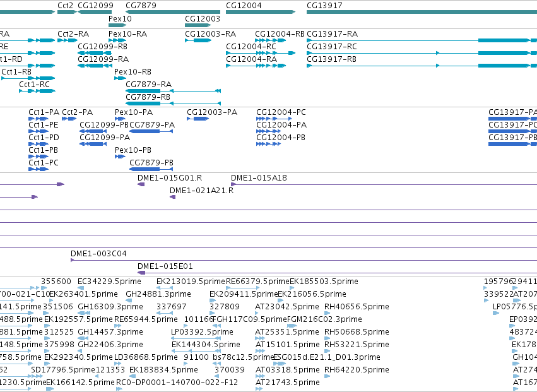The width and height of the screenshot is (537, 392).
Task: Open the LP03392.5prime EST label
Action: [x=202, y=333]
